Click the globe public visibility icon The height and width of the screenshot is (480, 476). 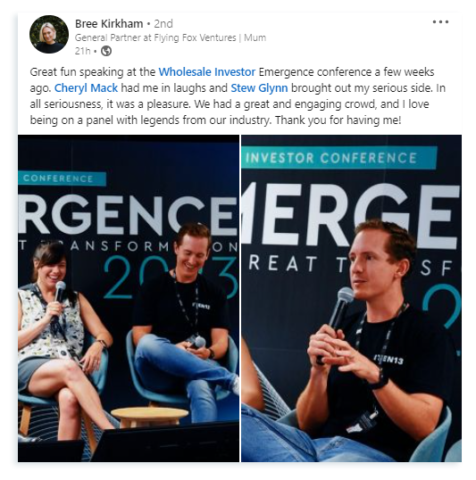coord(106,51)
